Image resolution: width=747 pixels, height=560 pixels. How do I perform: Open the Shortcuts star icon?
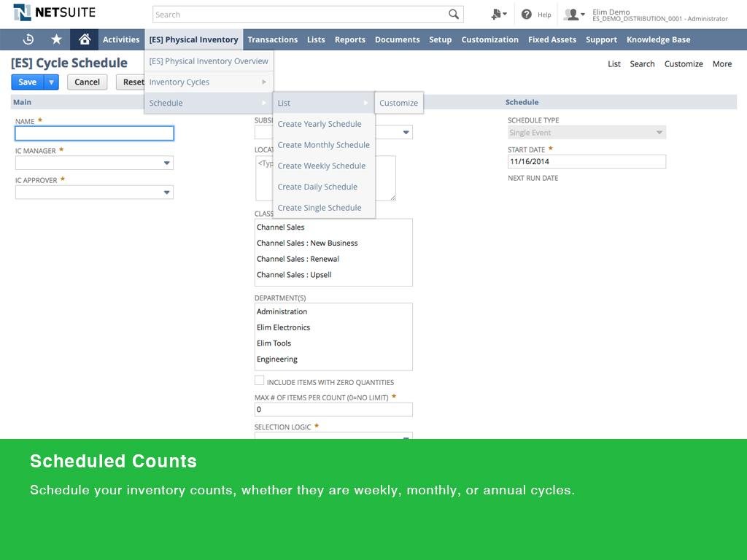pyautogui.click(x=56, y=39)
